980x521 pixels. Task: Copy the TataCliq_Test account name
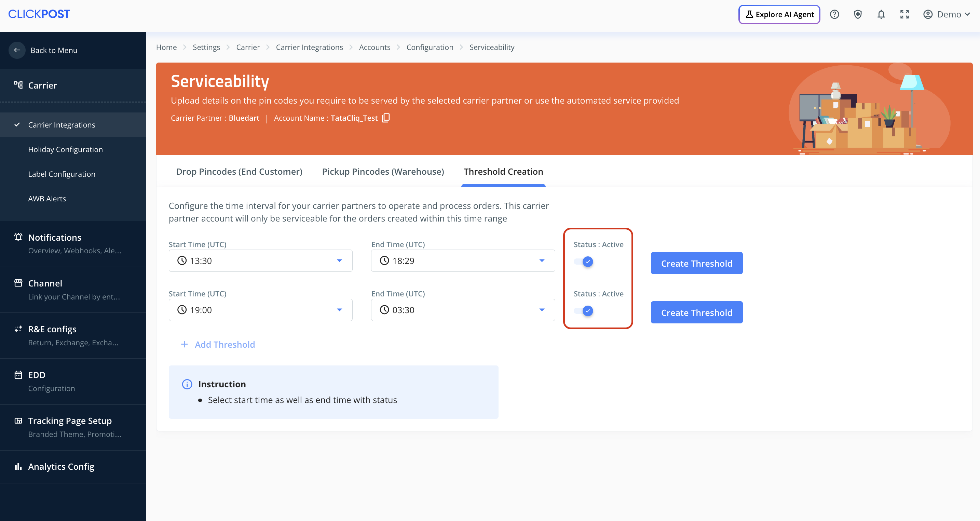[x=386, y=118]
